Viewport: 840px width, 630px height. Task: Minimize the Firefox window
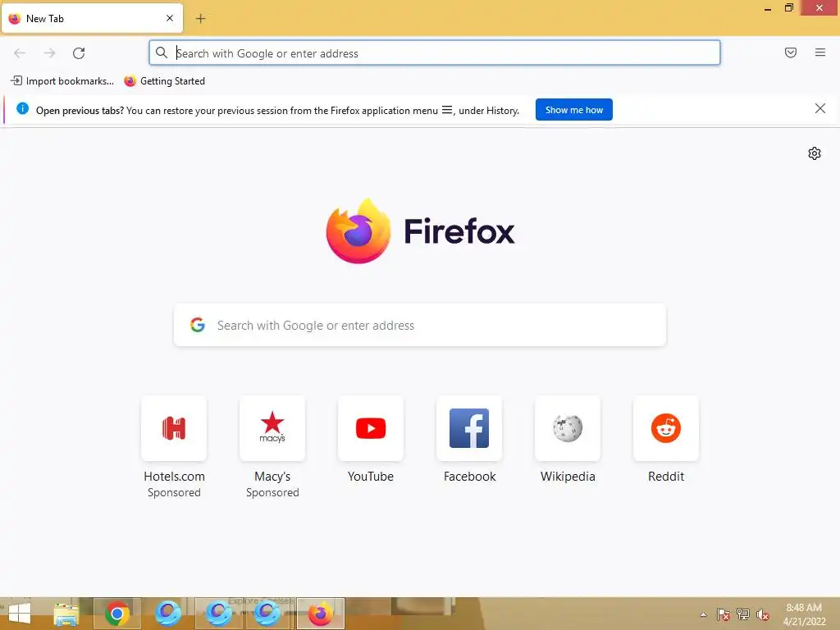pos(768,8)
